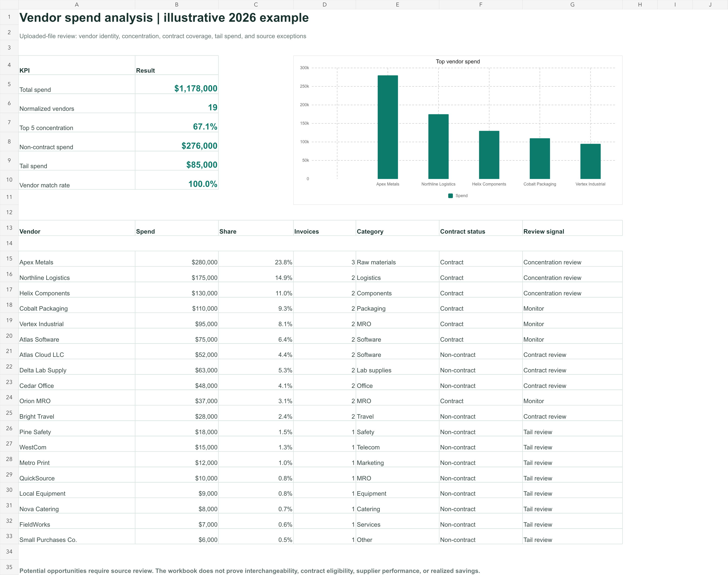Click the 'Spend' table header

[x=177, y=228]
